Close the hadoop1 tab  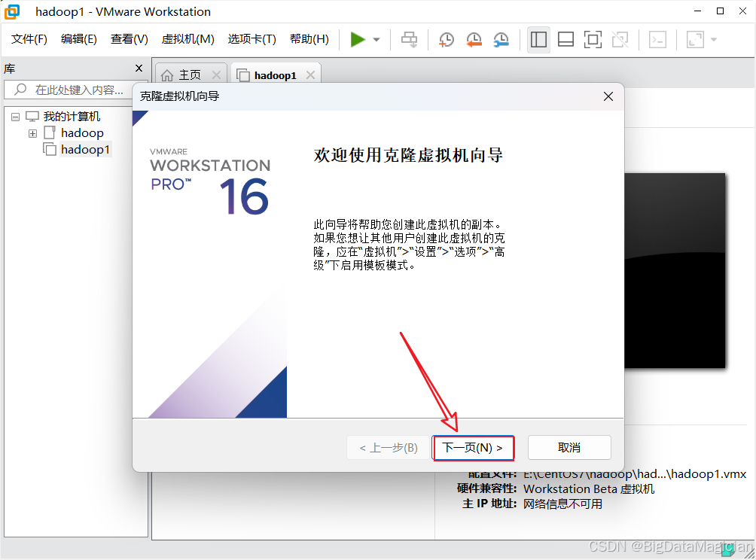pyautogui.click(x=310, y=75)
